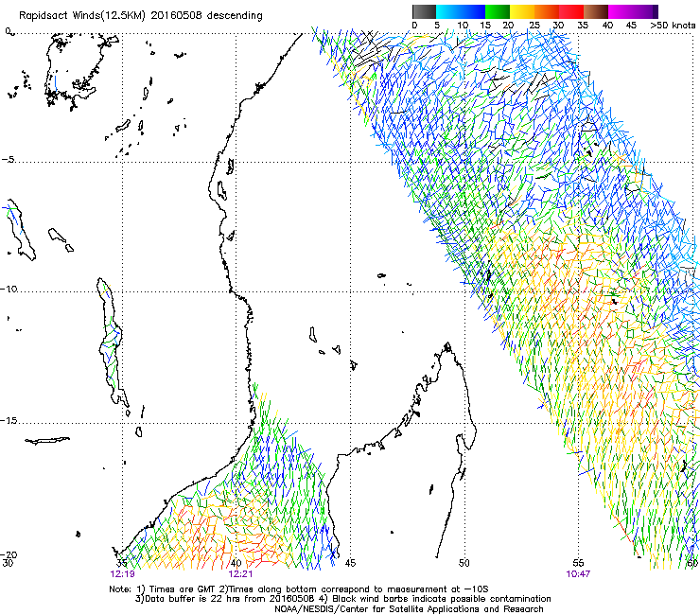700x615 pixels.
Task: Click the longitude label '60' at bottom right
Action: point(692,563)
